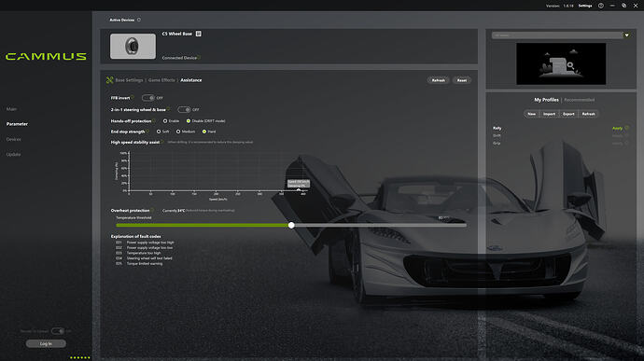644x361 pixels.
Task: Toggle the switch above the Log in button
Action: [58, 331]
